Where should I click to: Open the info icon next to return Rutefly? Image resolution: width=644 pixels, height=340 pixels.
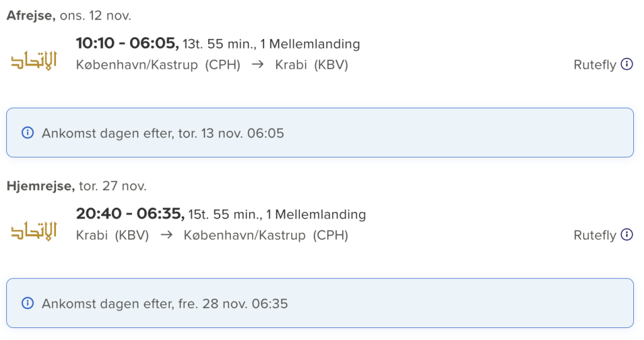pos(627,234)
